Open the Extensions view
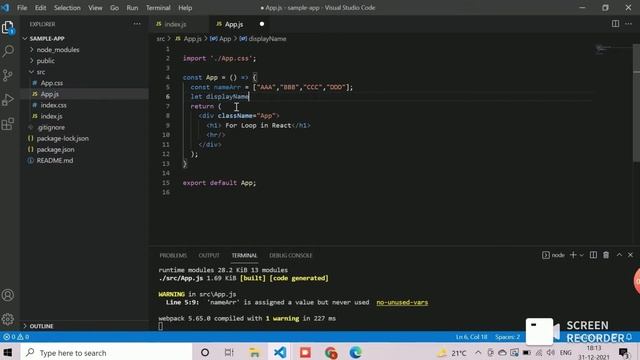The image size is (640, 360). 8,124
